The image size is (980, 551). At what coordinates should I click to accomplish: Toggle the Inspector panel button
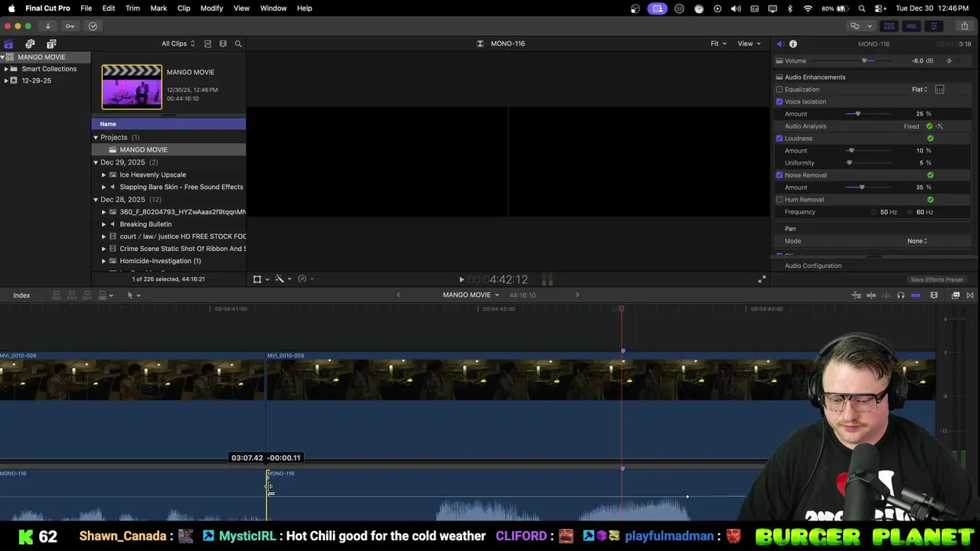[933, 26]
